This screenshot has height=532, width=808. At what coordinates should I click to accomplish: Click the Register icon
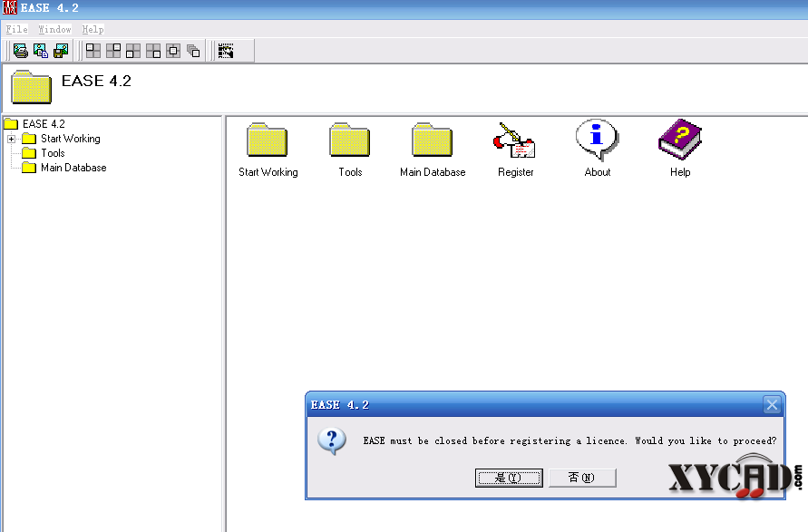515,140
